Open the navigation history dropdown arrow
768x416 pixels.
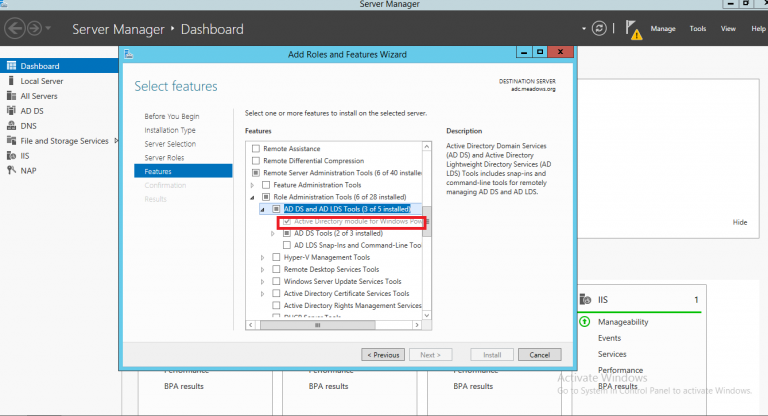[x=48, y=28]
